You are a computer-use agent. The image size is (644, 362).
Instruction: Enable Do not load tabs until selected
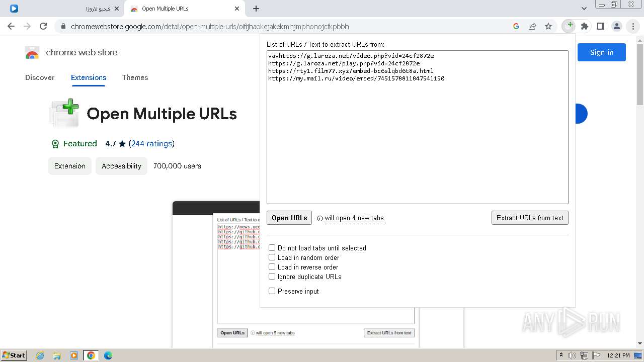pyautogui.click(x=272, y=248)
